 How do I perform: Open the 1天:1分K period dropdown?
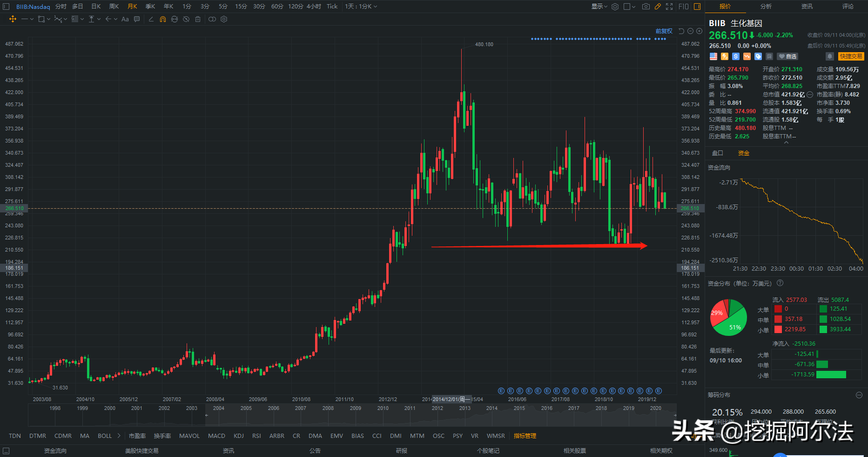coord(361,7)
